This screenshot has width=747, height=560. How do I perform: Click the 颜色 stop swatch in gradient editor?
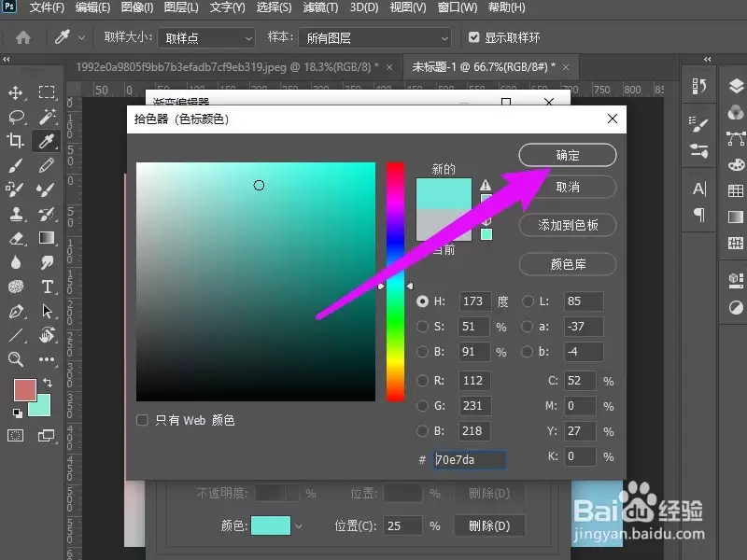[x=271, y=525]
